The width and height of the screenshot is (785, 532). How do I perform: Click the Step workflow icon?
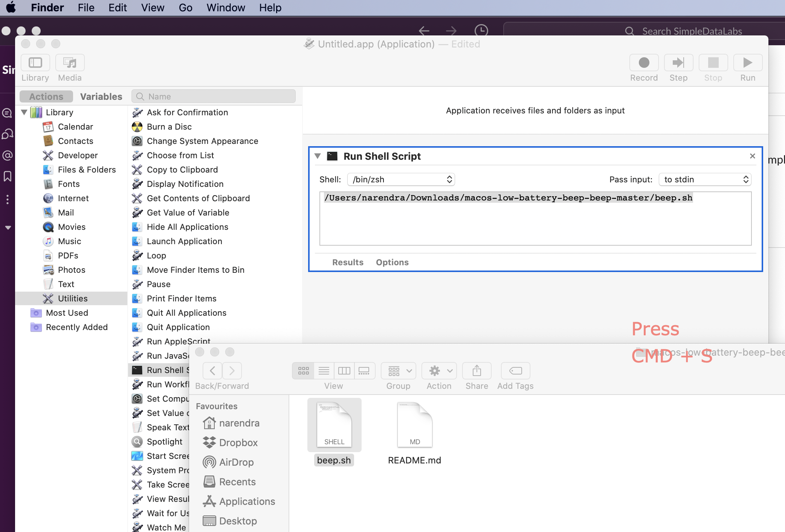(678, 63)
